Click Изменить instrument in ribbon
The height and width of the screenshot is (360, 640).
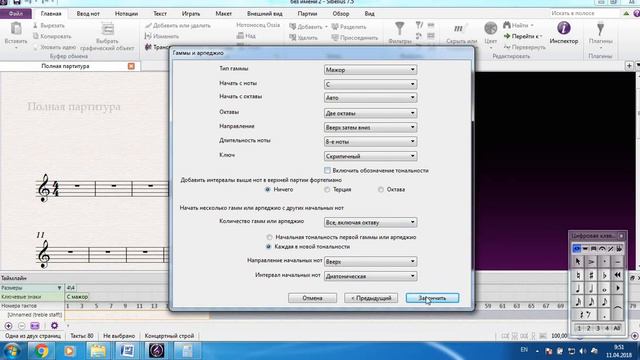point(162,36)
